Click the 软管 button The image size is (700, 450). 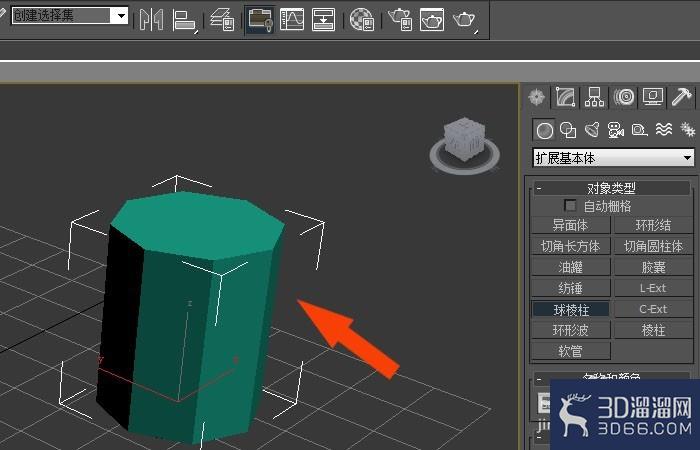tap(571, 351)
